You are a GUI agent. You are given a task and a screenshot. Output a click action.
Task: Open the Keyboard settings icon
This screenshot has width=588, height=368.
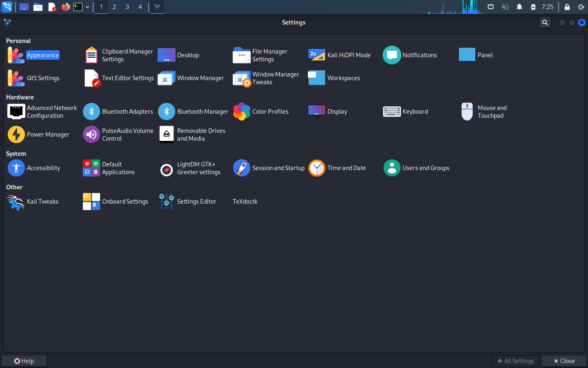[x=392, y=112]
